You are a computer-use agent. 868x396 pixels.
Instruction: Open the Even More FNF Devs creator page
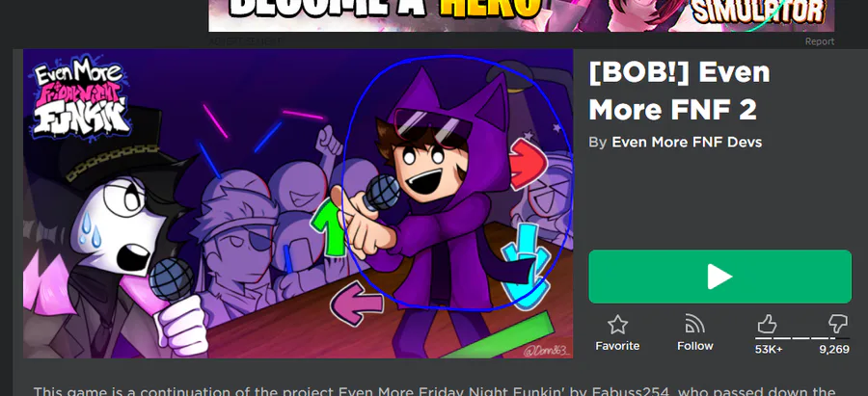click(687, 143)
